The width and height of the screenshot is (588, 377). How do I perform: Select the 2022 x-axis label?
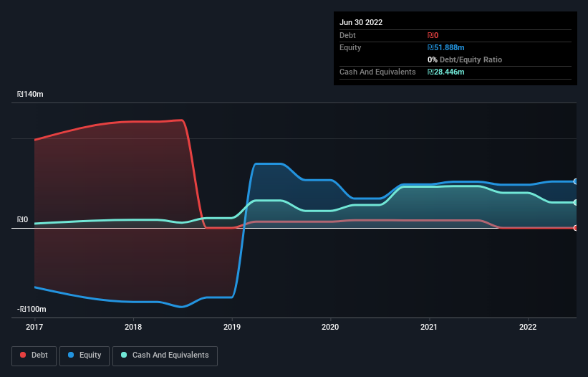pos(528,327)
